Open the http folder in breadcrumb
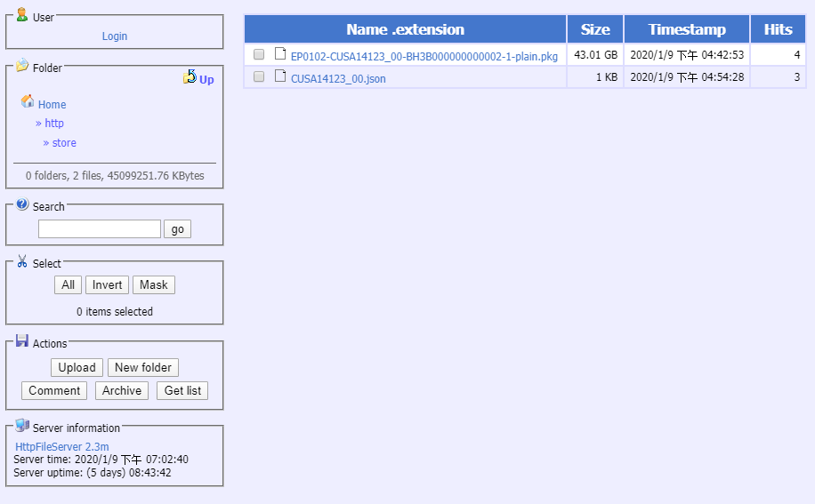Screen dimensions: 815x504 [x=54, y=124]
